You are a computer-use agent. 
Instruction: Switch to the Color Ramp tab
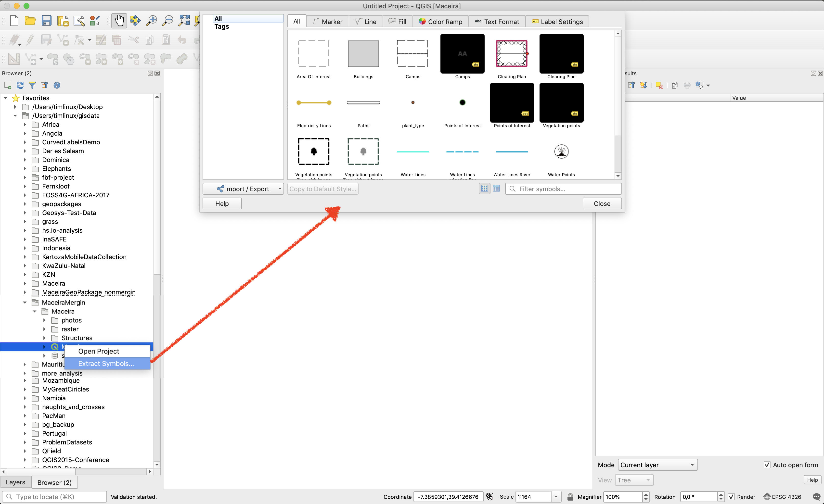coord(440,22)
